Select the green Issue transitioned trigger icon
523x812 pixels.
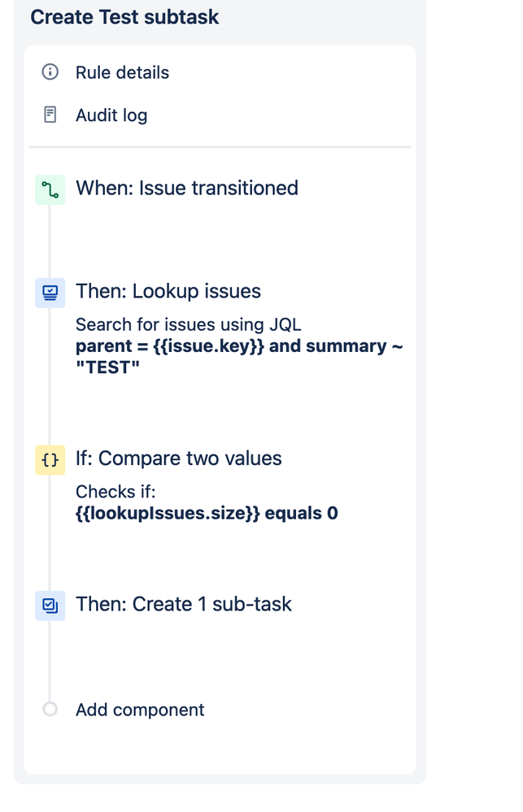(50, 189)
